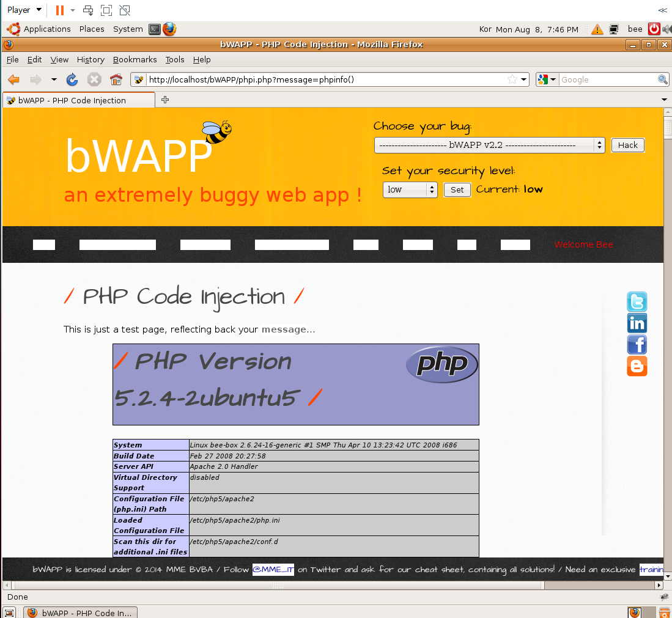
Task: Click the /etc/php5/apache2/php.ini cell
Action: tap(334, 525)
